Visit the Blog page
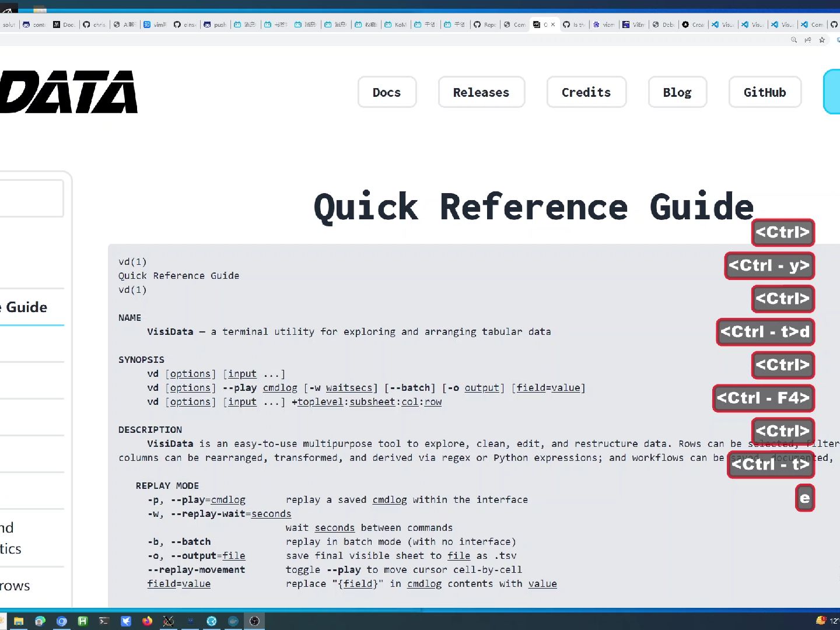This screenshot has width=840, height=630. tap(677, 92)
